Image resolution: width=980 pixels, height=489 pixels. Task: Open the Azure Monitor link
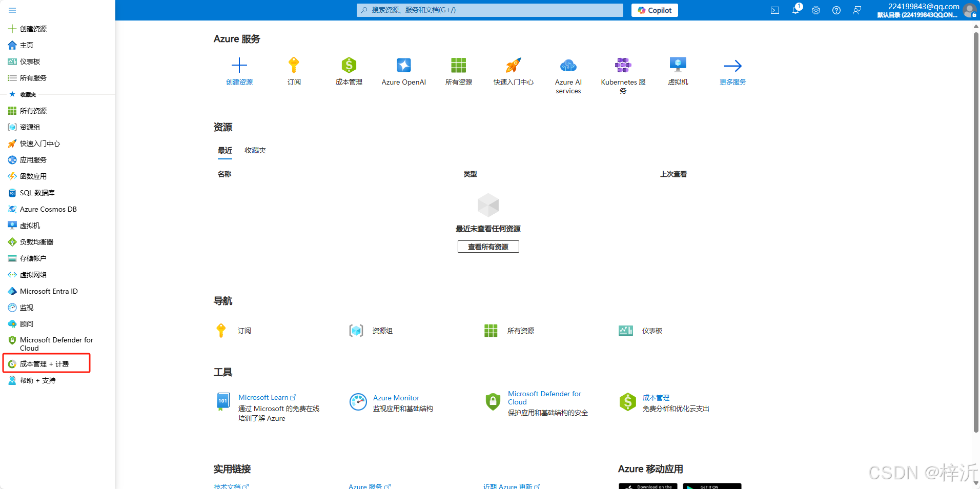pos(396,398)
